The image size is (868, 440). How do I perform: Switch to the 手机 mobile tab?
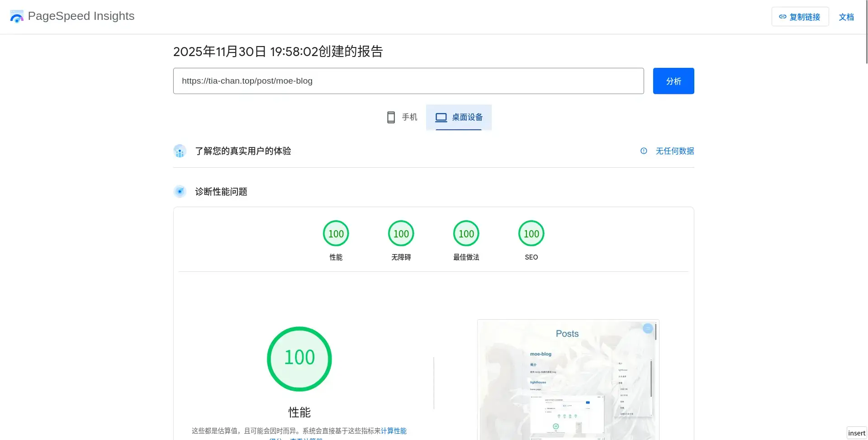tap(402, 118)
